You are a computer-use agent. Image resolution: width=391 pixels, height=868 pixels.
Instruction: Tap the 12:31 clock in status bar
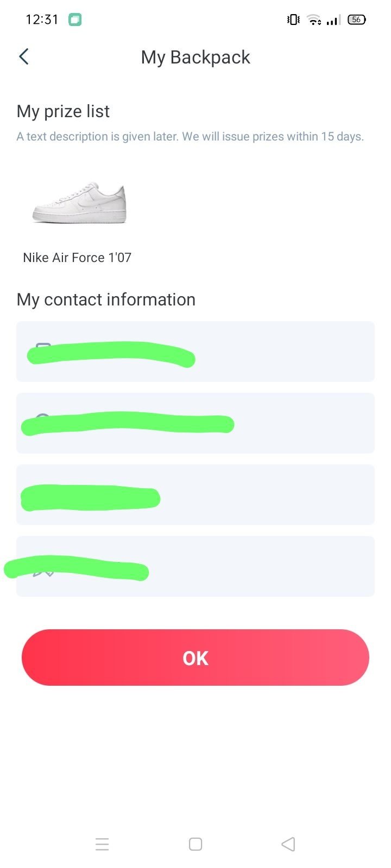coord(42,20)
